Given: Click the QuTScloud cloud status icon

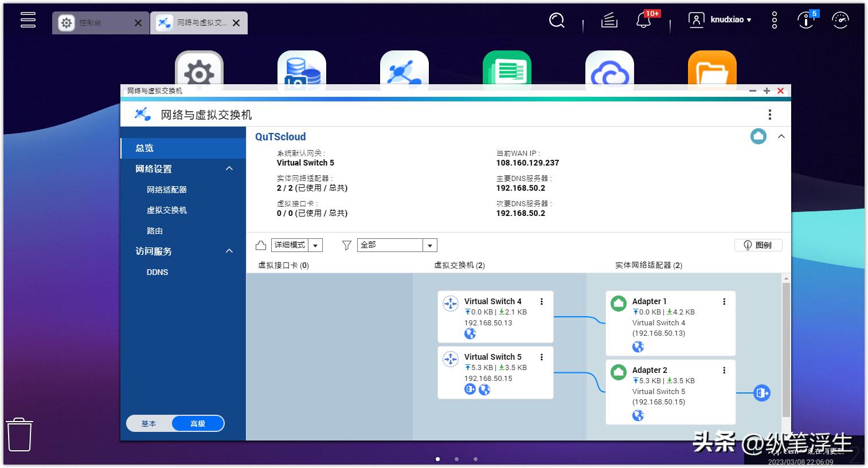Looking at the screenshot, I should tap(758, 137).
